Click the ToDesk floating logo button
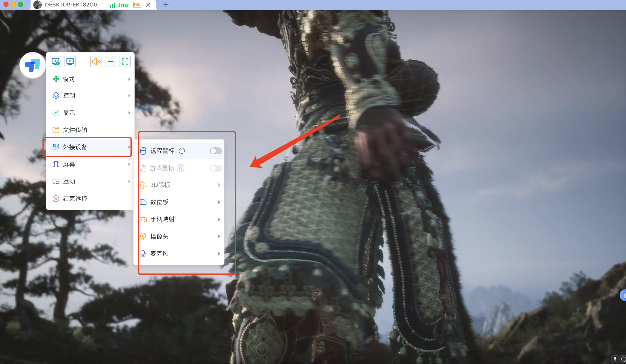Viewport: 626px width, 364px height. point(32,65)
